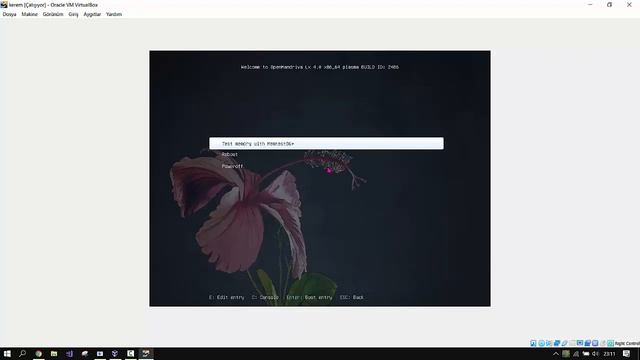
Task: Expand the system tray hidden icons chevron
Action: point(556,354)
